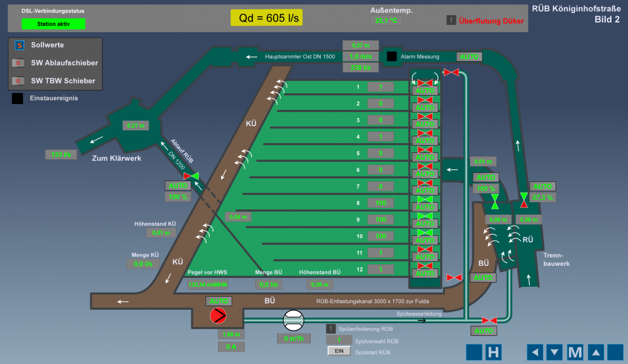Click the AUTO button below BÜ label

pos(483,278)
